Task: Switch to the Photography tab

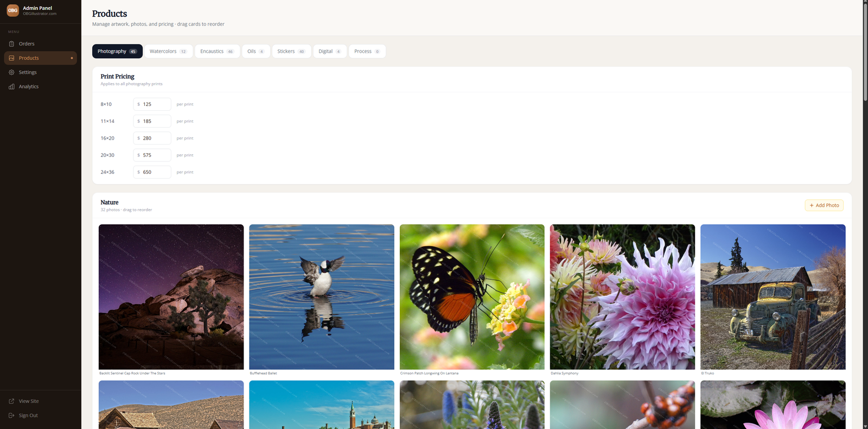Action: tap(117, 51)
